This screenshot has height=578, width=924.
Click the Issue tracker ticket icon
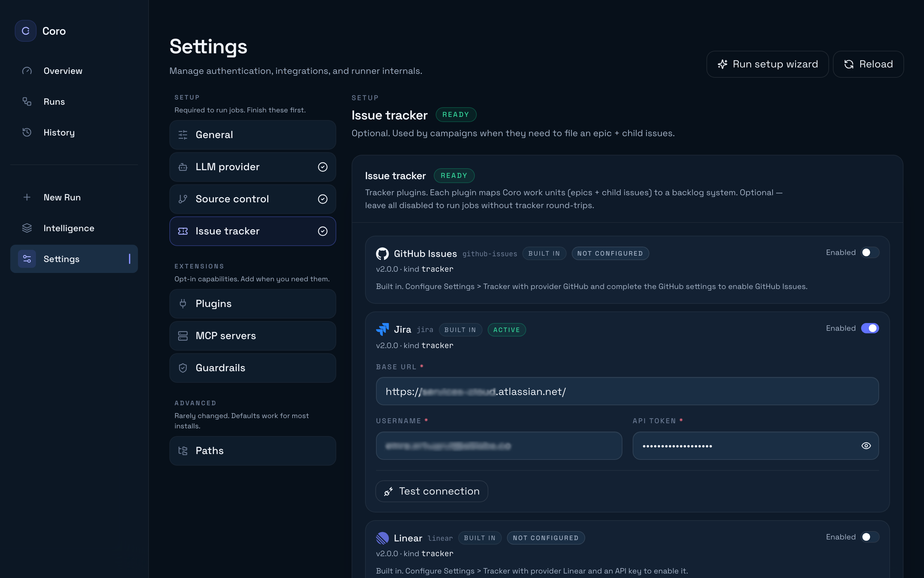(x=183, y=231)
